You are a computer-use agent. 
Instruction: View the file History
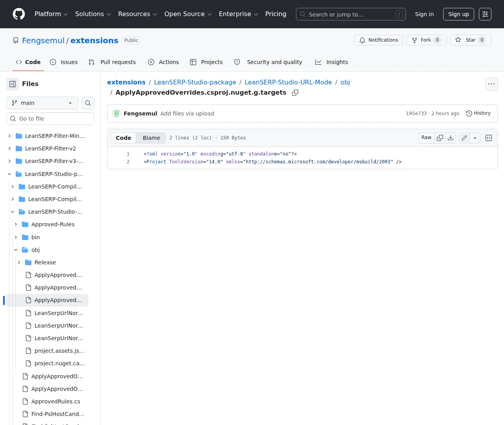pyautogui.click(x=478, y=114)
